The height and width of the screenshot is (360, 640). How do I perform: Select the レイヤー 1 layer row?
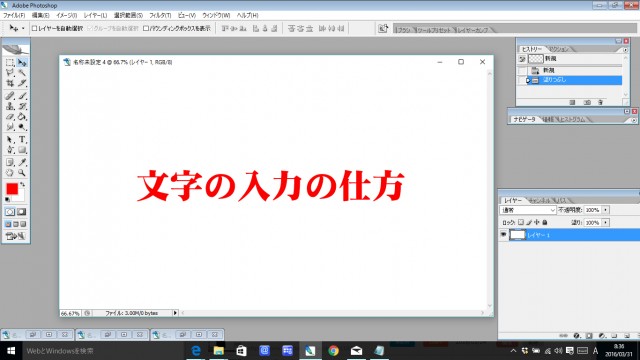pyautogui.click(x=569, y=235)
